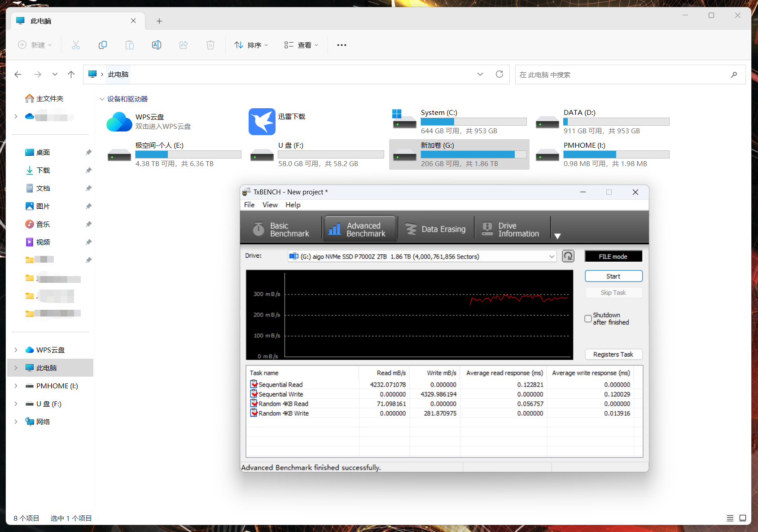Click the Average write response column header

coord(591,373)
